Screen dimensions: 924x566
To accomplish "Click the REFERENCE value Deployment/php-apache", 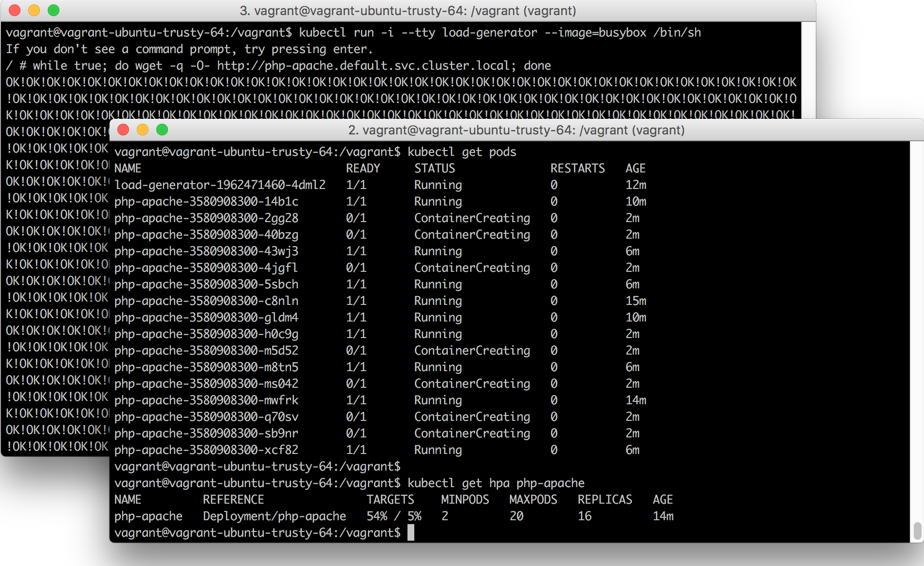I will point(275,516).
